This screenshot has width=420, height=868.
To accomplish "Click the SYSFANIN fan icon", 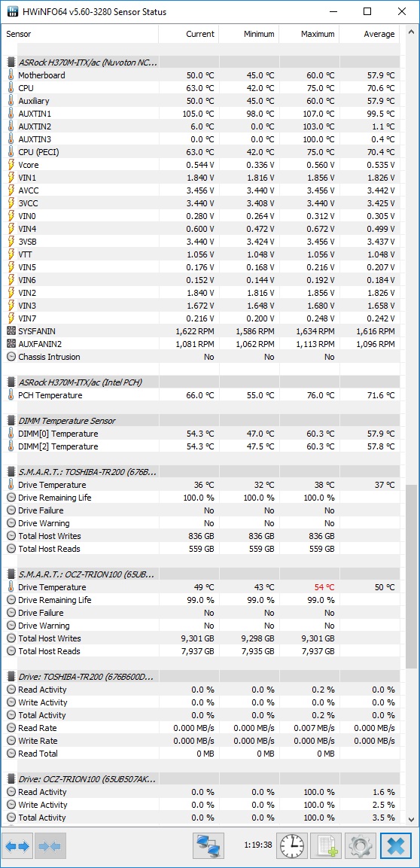I will click(11, 331).
